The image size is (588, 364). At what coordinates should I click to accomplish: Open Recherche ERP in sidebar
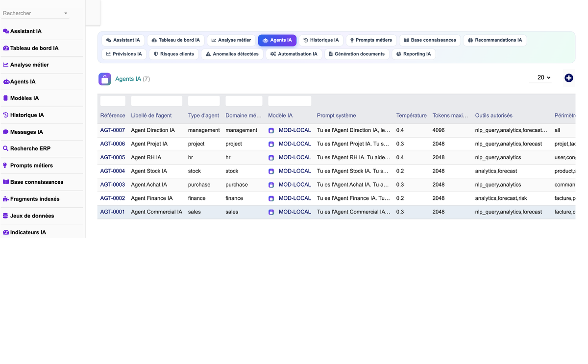click(x=26, y=148)
